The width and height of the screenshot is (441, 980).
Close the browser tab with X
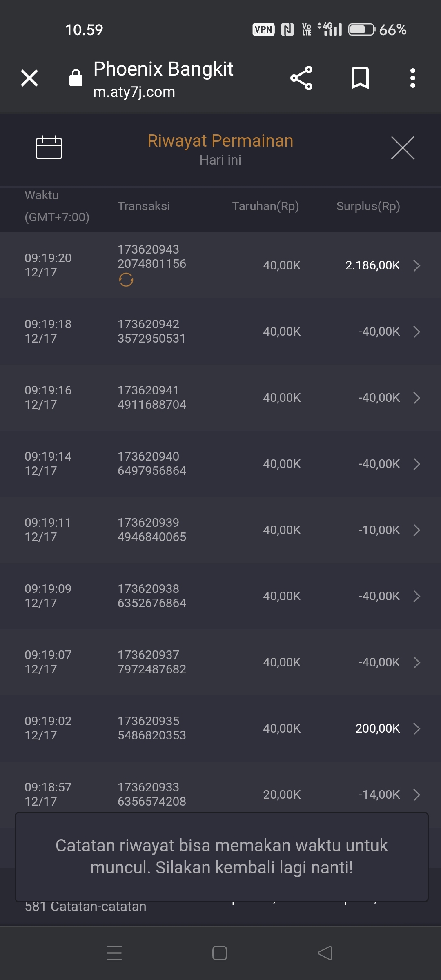pyautogui.click(x=29, y=78)
